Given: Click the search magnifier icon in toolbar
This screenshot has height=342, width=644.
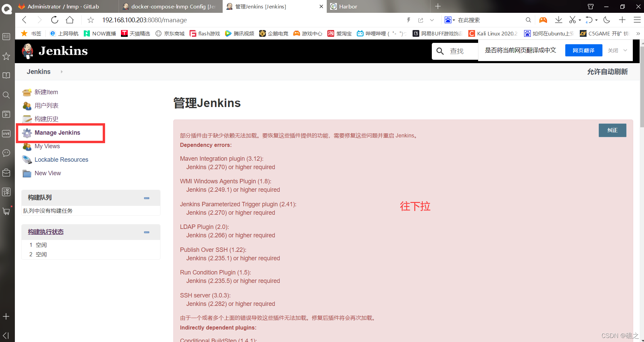Looking at the screenshot, I should pyautogui.click(x=528, y=20).
